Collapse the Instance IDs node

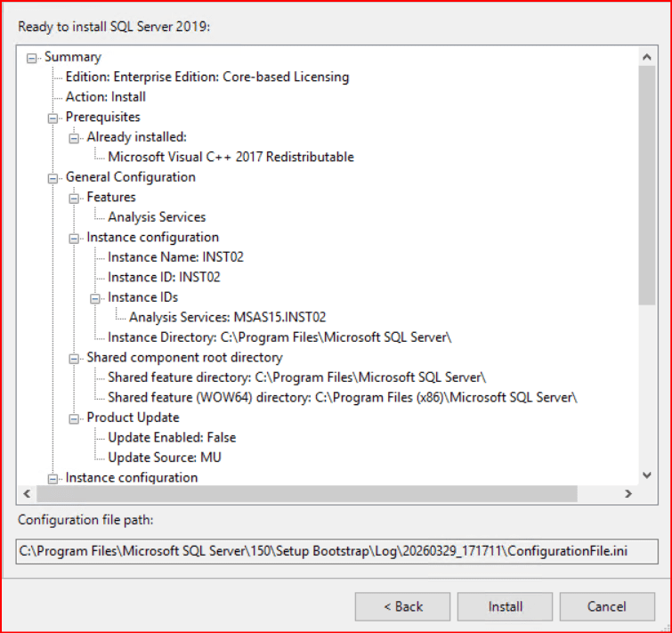pyautogui.click(x=95, y=297)
